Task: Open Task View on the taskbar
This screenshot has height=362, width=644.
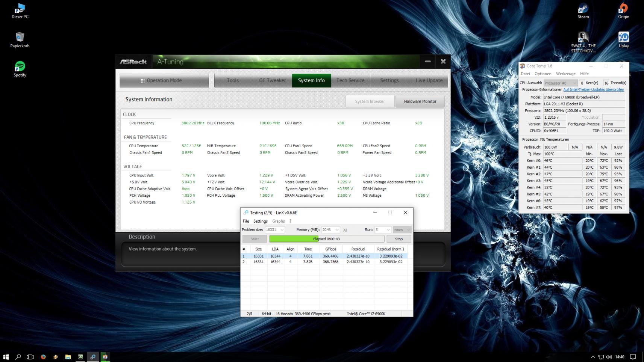Action: point(30,357)
